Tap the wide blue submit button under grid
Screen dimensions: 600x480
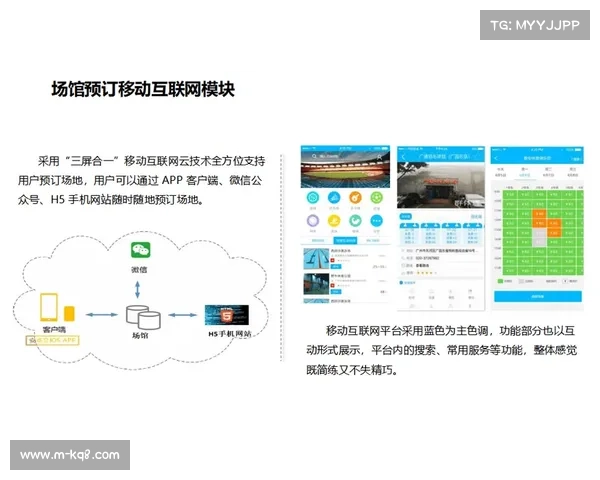point(538,296)
